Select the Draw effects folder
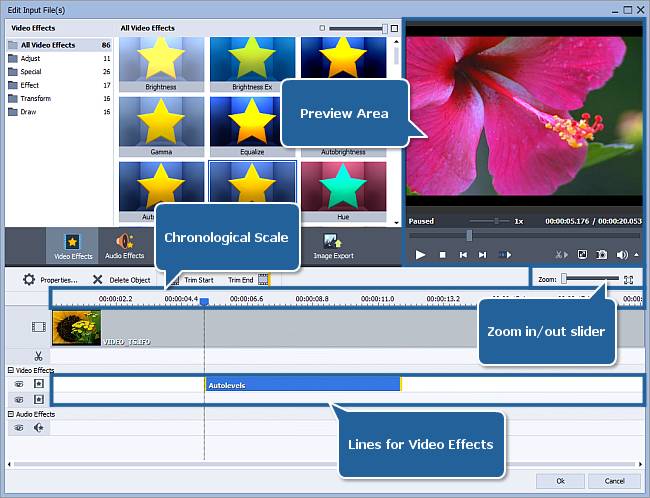650x498 pixels. (x=59, y=112)
